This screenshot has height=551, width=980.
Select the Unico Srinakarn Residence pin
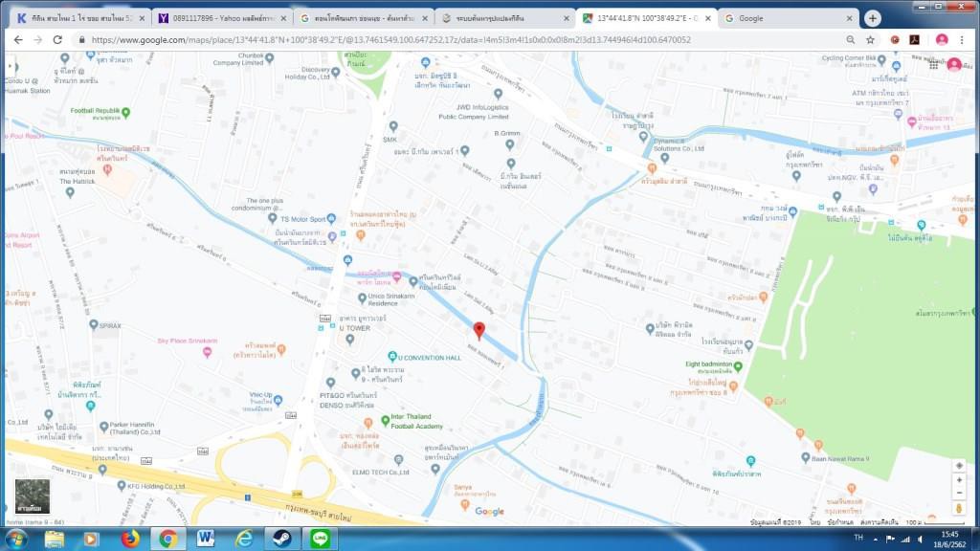pyautogui.click(x=362, y=298)
